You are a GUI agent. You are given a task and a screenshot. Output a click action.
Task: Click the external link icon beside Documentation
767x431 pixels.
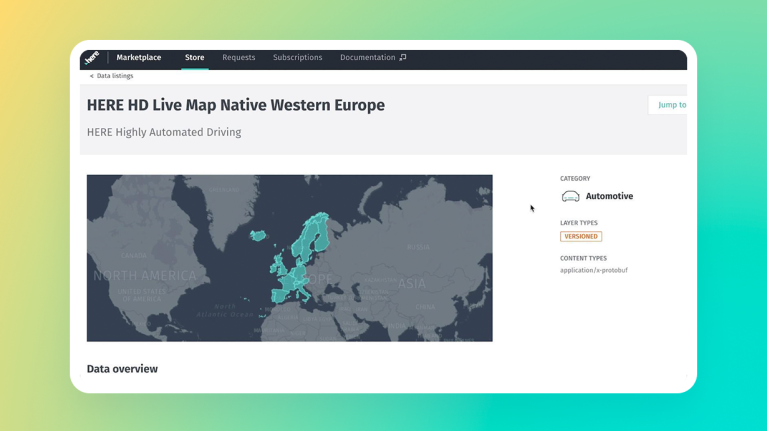[x=403, y=57]
